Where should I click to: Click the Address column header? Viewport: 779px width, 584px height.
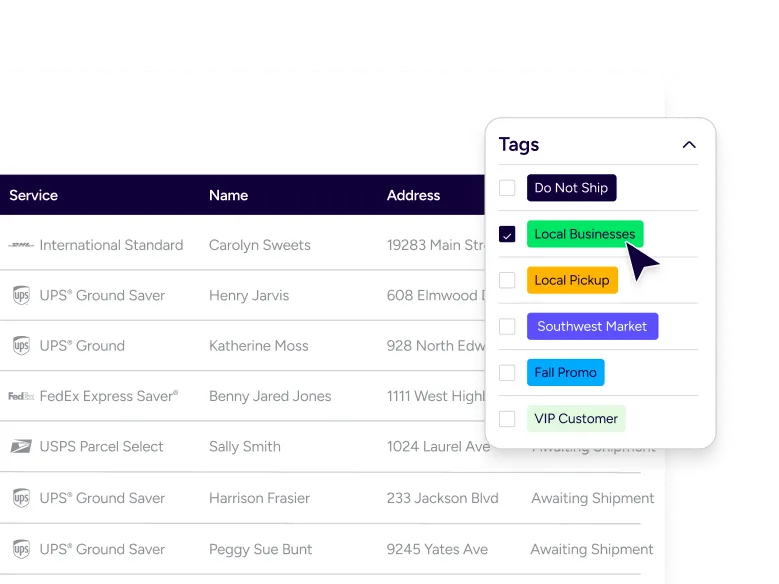click(x=413, y=196)
